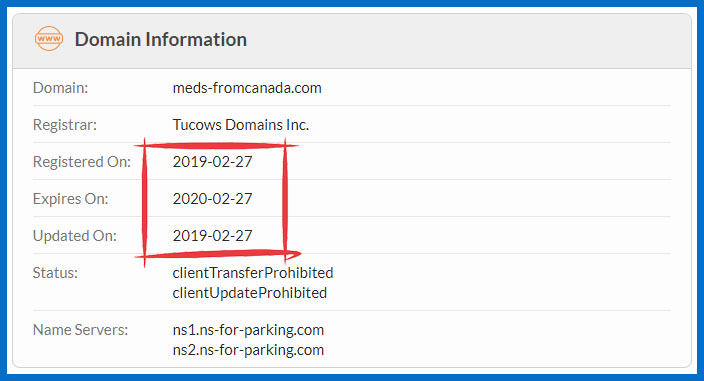Image resolution: width=704 pixels, height=381 pixels.
Task: Click the Tucows Domains Inc. registrar name
Action: click(x=241, y=124)
